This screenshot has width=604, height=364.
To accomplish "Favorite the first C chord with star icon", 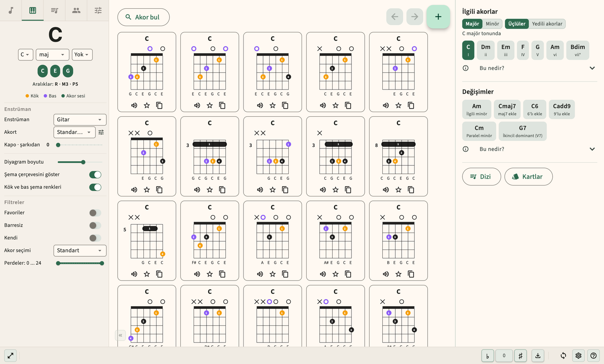I will [147, 105].
